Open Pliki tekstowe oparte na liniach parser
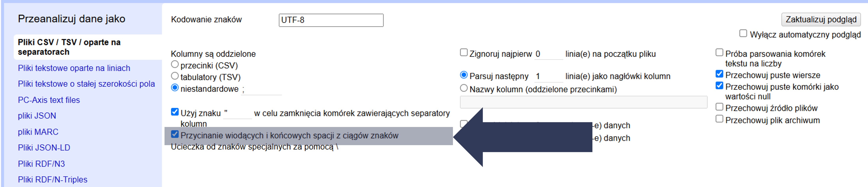The width and height of the screenshot is (868, 187). click(74, 68)
